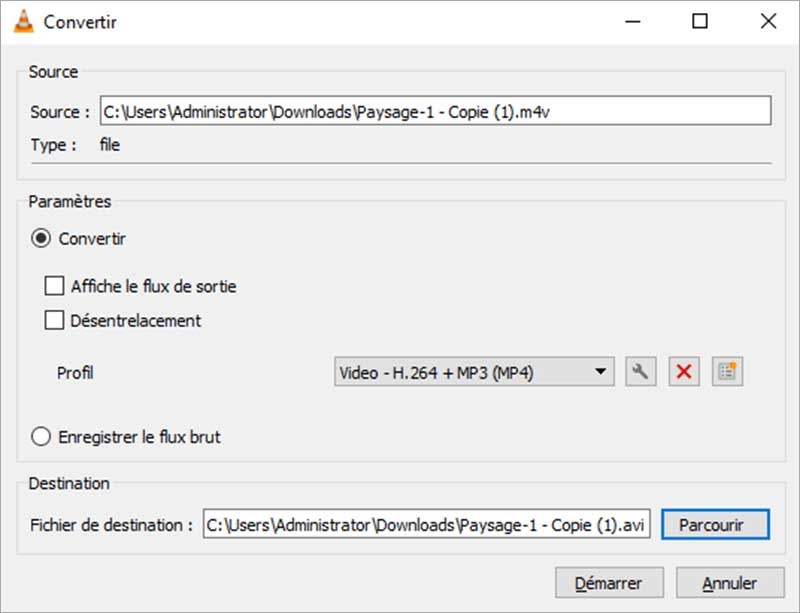
Task: Click inside the Source path field
Action: [430, 110]
